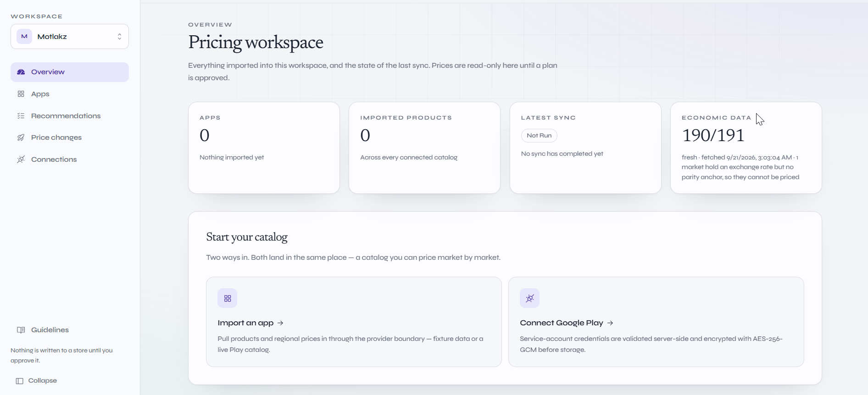868x395 pixels.
Task: Click the Pricing workspace heading
Action: pyautogui.click(x=256, y=42)
